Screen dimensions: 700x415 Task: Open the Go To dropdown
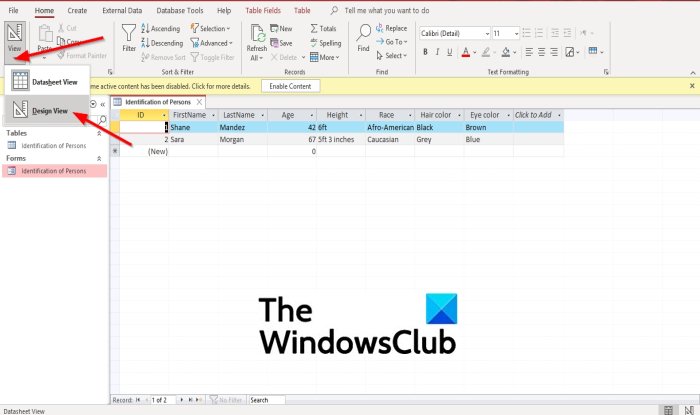tap(392, 42)
